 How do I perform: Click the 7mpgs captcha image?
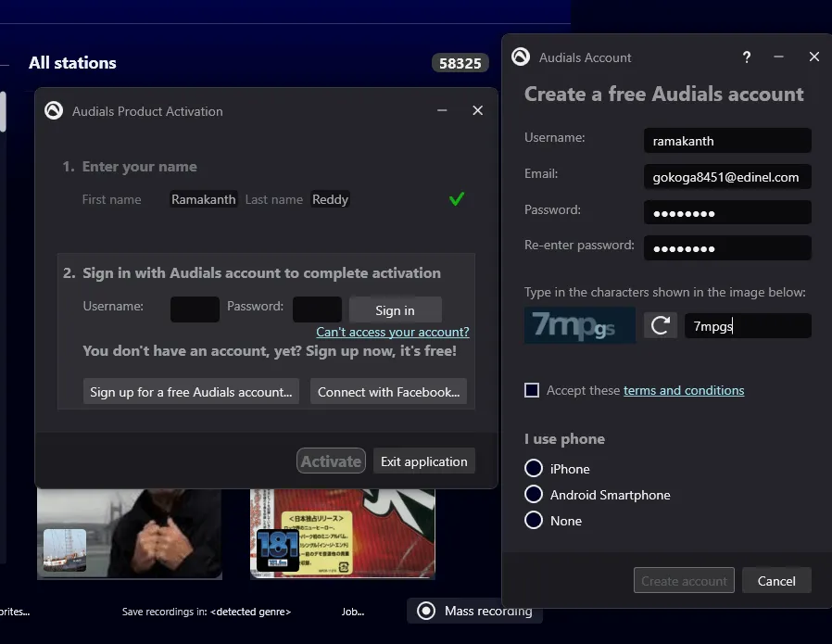click(580, 325)
